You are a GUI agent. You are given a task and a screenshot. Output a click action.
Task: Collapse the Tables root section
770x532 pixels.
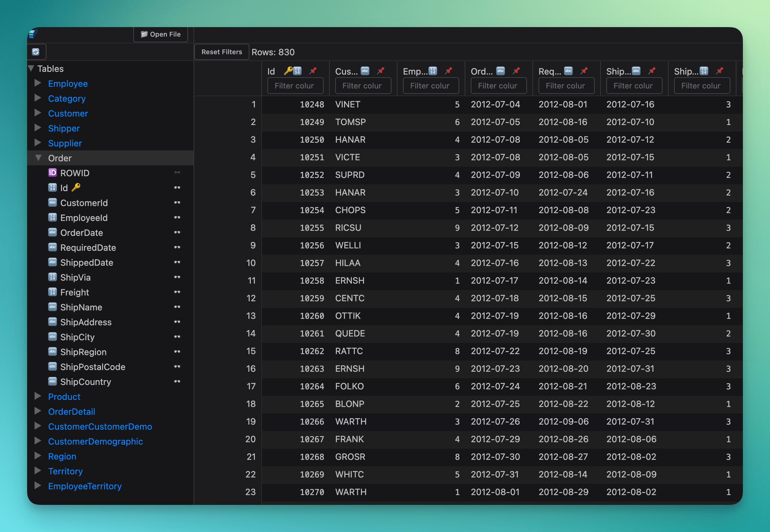tap(31, 68)
